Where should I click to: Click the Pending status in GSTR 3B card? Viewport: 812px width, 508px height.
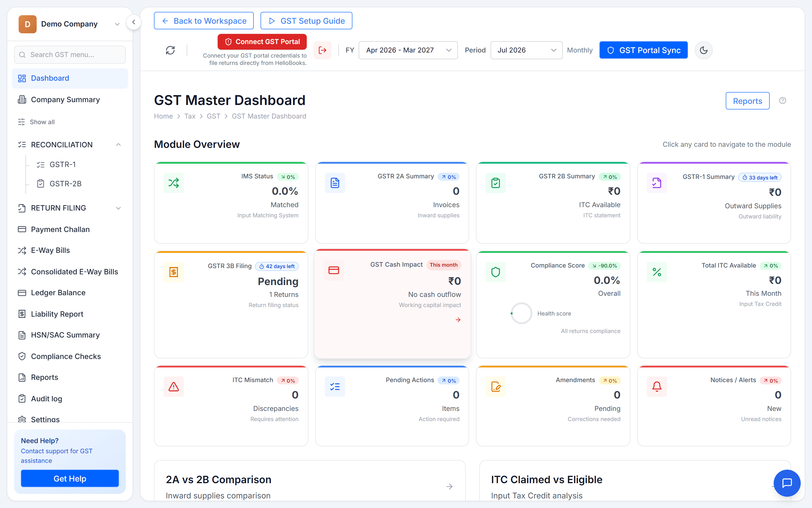point(278,282)
